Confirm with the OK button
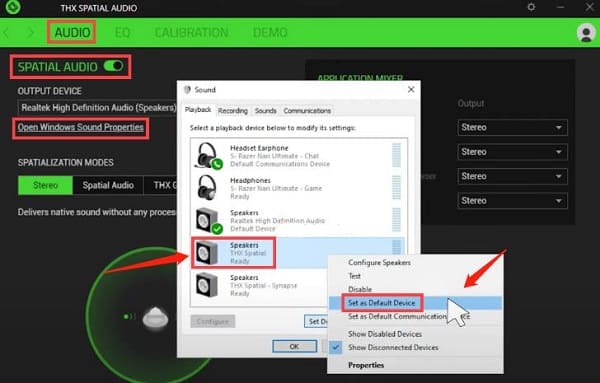The height and width of the screenshot is (383, 600). [294, 346]
